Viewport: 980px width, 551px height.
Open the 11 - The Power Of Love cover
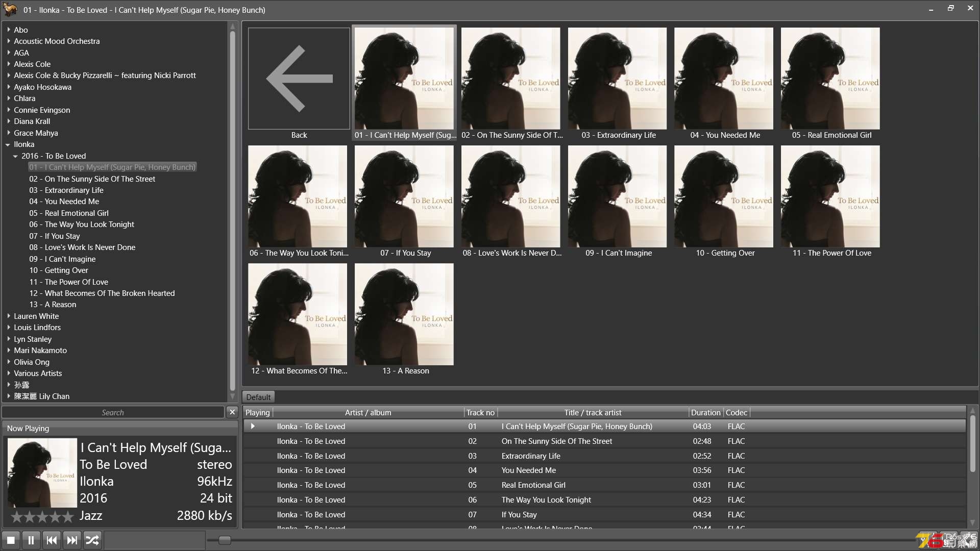(830, 196)
